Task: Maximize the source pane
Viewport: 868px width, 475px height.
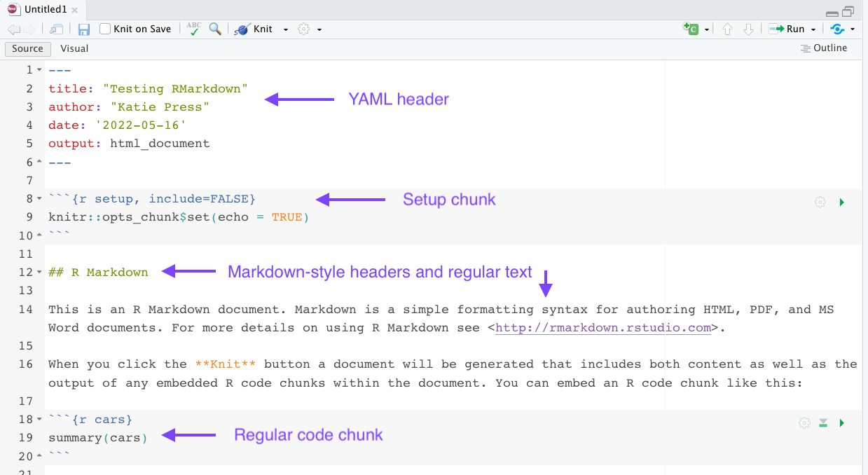Action: (x=848, y=11)
